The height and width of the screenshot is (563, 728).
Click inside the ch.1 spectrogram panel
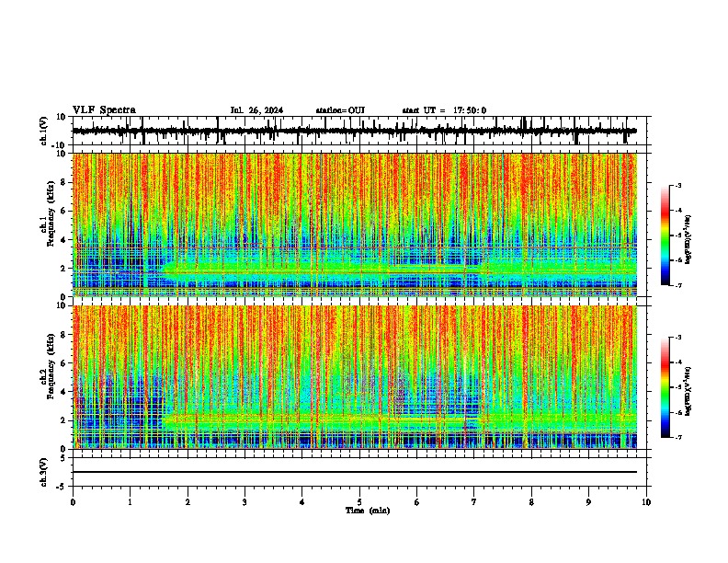355,224
